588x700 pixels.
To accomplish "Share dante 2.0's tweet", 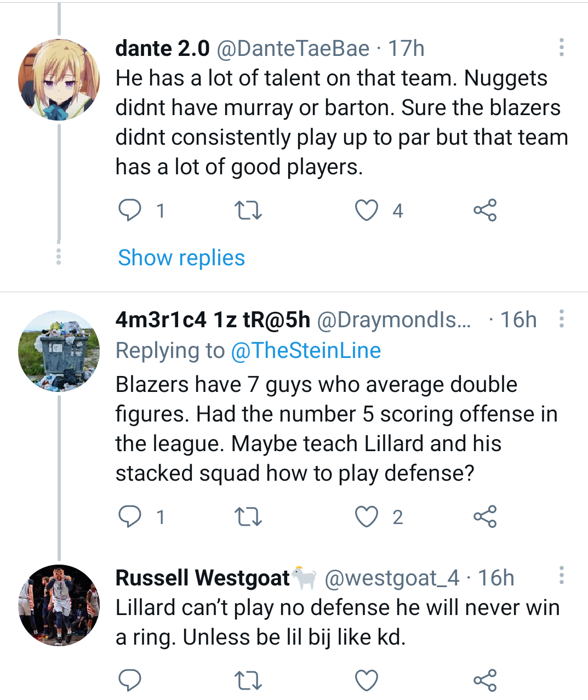I will coord(485,210).
